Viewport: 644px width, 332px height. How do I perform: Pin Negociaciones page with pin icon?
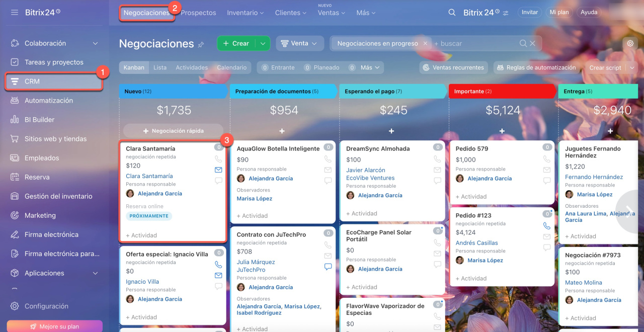pyautogui.click(x=201, y=45)
